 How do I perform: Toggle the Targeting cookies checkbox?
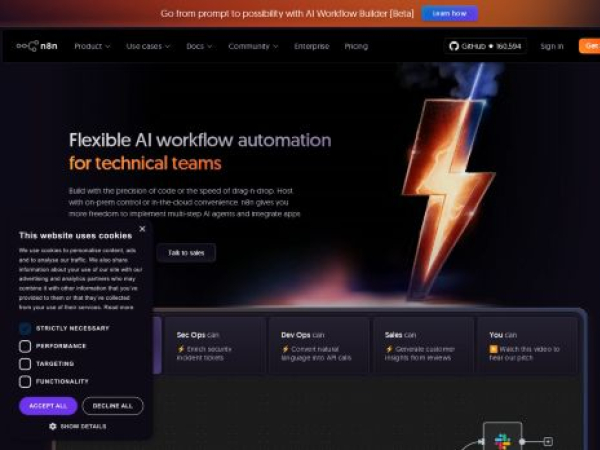point(25,364)
